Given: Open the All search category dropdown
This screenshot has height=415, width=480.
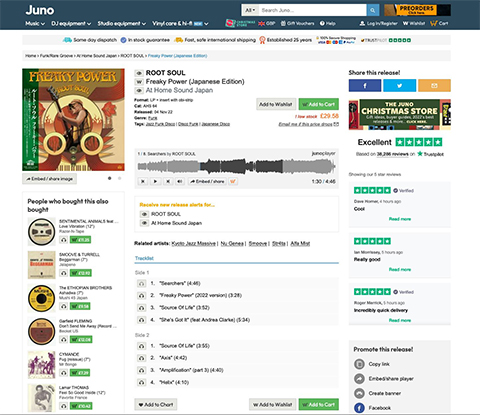Looking at the screenshot, I should pyautogui.click(x=250, y=10).
